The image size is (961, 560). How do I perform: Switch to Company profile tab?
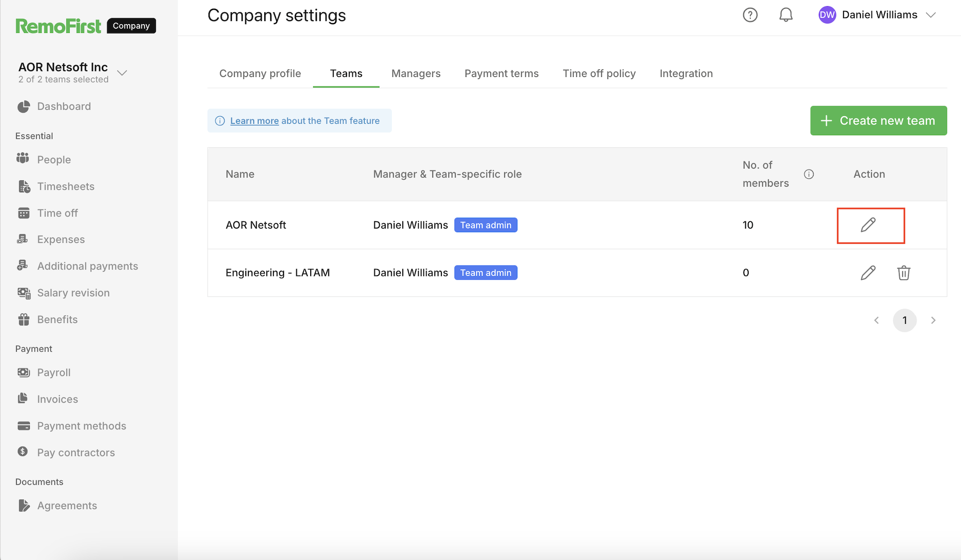pyautogui.click(x=260, y=73)
